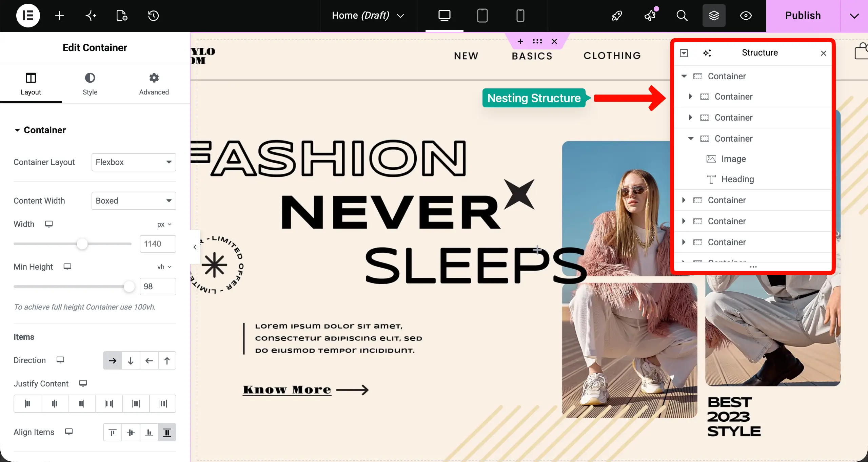
Task: Select the Image item in Structure tree
Action: 733,159
